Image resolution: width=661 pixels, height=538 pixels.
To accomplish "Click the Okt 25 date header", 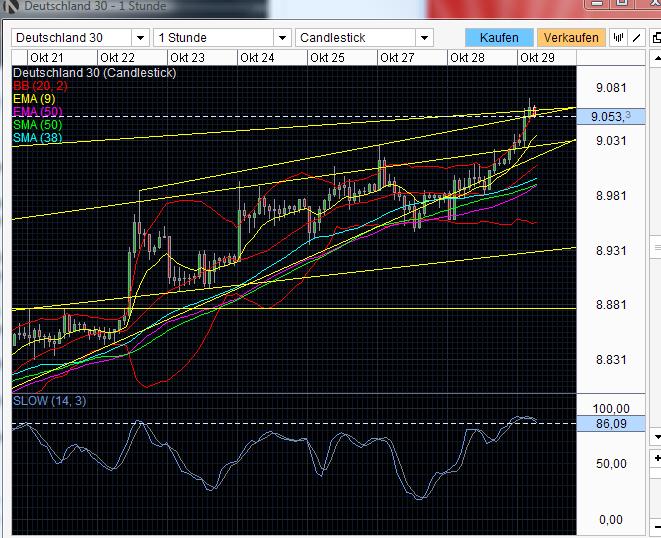I will [x=327, y=57].
